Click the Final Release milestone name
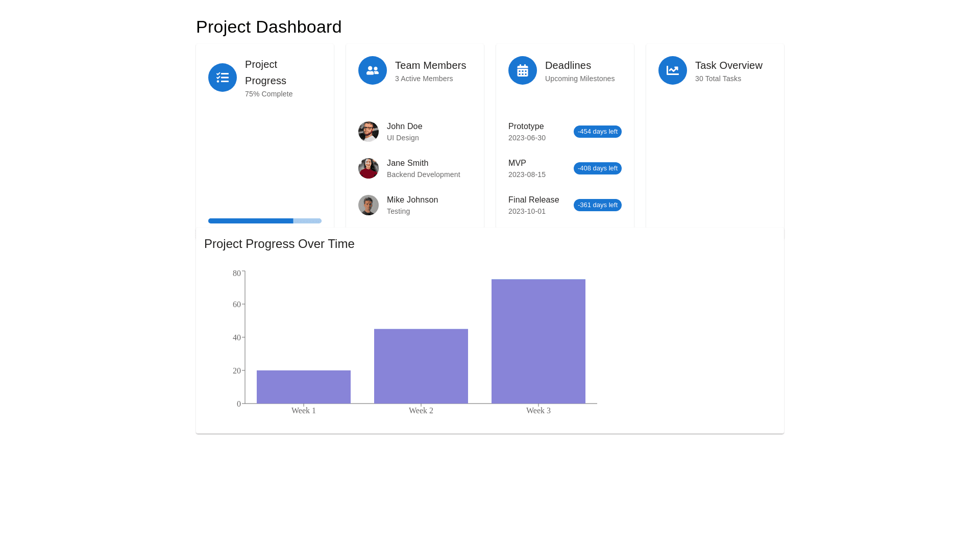 coord(533,200)
